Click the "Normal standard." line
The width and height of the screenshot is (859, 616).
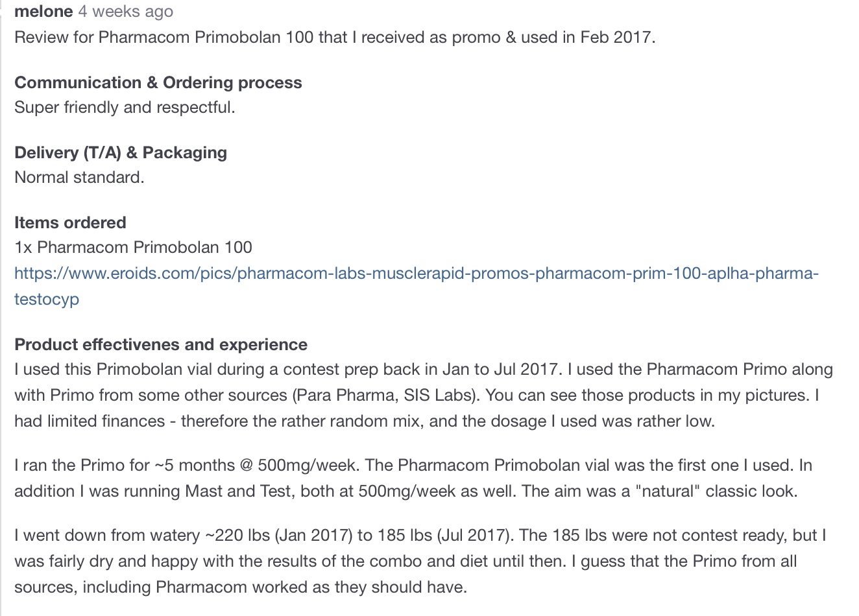tap(79, 177)
